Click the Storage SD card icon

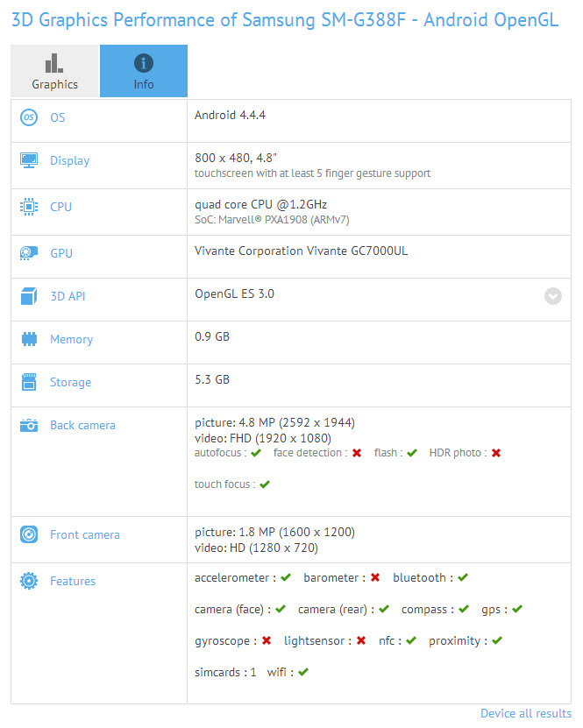point(29,382)
